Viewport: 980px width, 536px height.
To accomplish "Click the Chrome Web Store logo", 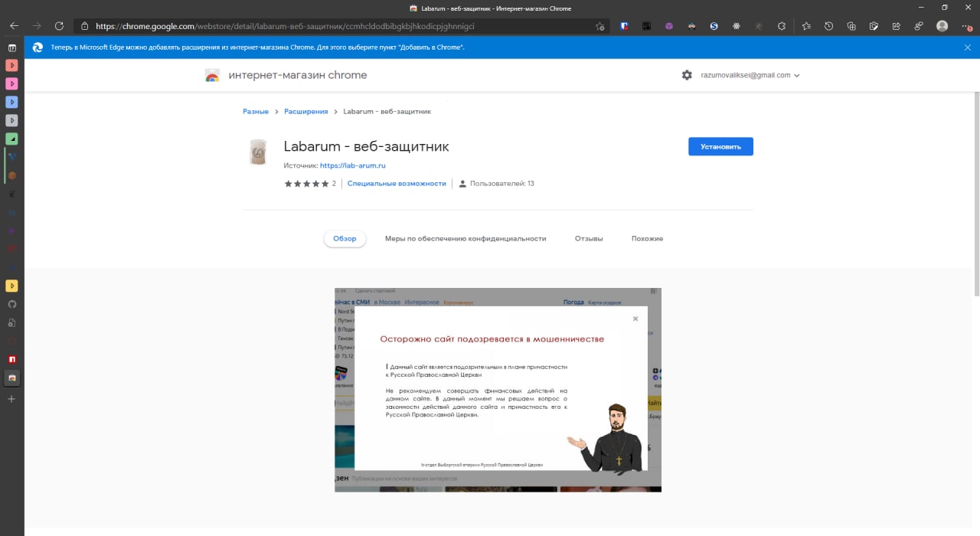I will (x=212, y=75).
